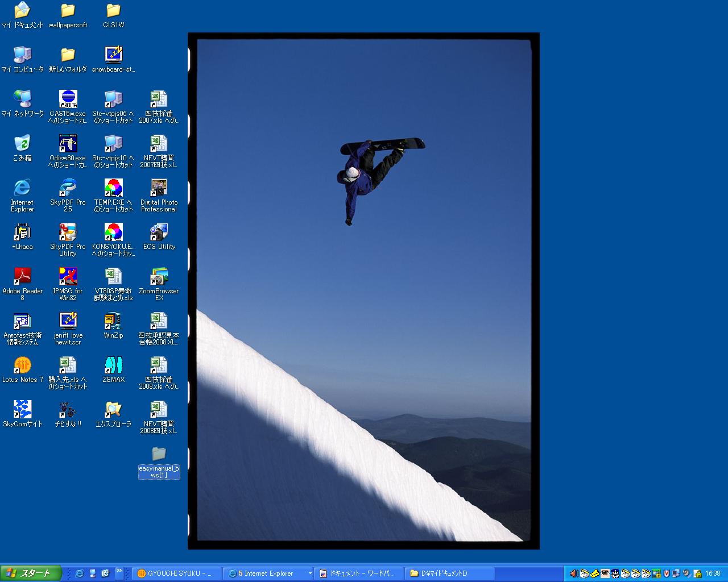Screen dimensions: 728x582
Task: Select the マイ コンピュータ icon
Action: [22, 60]
